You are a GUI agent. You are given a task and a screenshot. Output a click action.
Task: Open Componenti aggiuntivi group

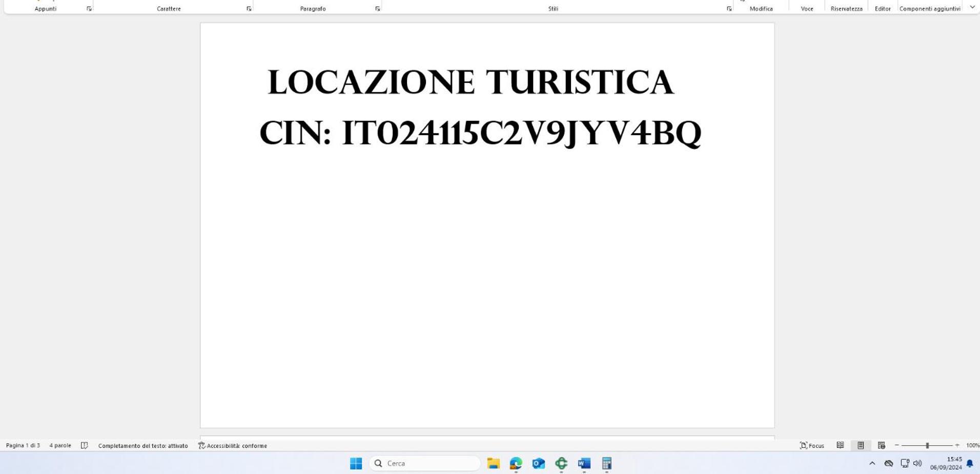tap(930, 9)
